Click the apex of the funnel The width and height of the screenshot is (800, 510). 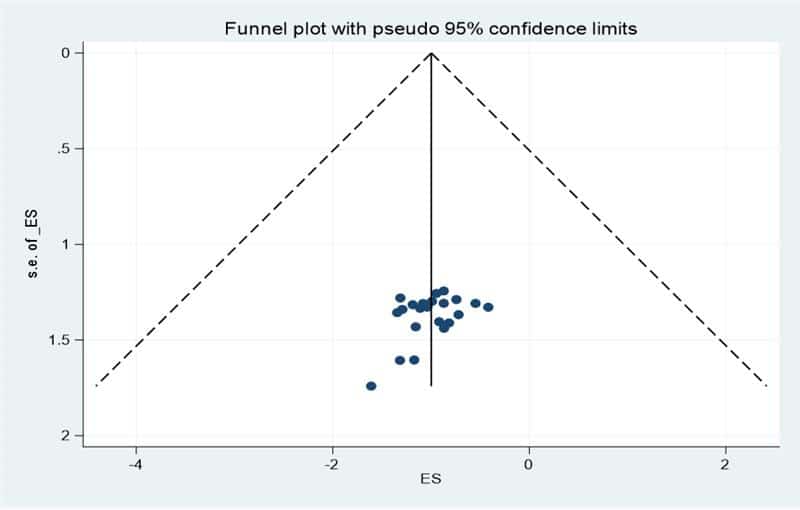point(431,53)
